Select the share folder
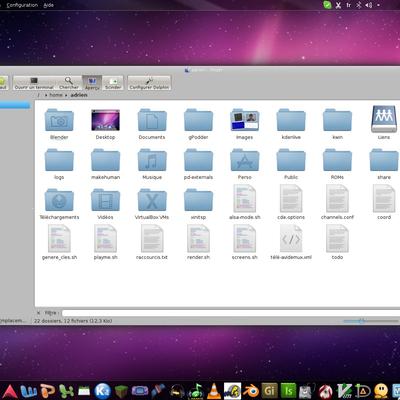This screenshot has height=400, width=400. (384, 164)
